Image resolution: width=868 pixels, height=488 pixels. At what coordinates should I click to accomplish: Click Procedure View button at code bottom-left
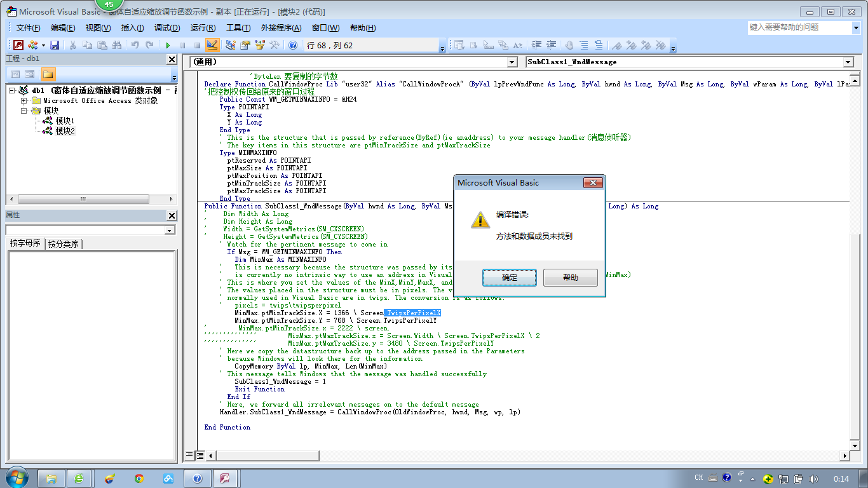pos(189,455)
